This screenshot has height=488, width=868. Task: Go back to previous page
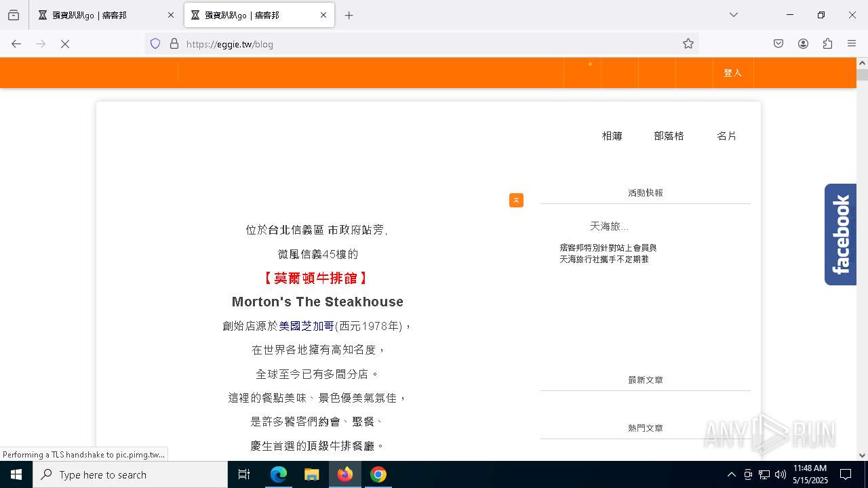pos(16,43)
